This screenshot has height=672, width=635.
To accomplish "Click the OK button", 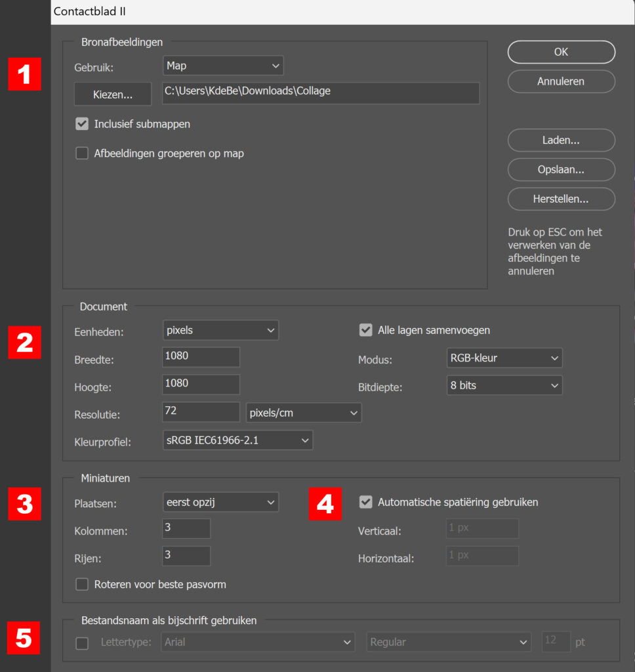I will [561, 52].
